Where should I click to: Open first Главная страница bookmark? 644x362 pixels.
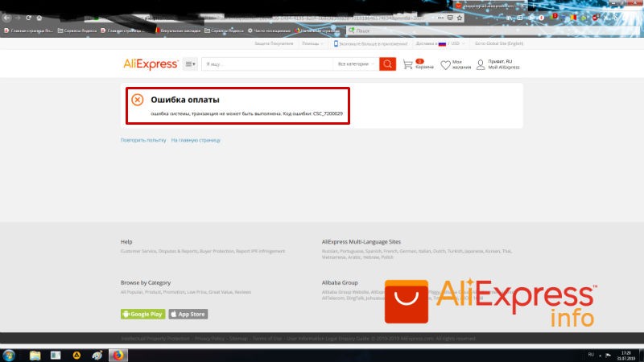(28, 31)
